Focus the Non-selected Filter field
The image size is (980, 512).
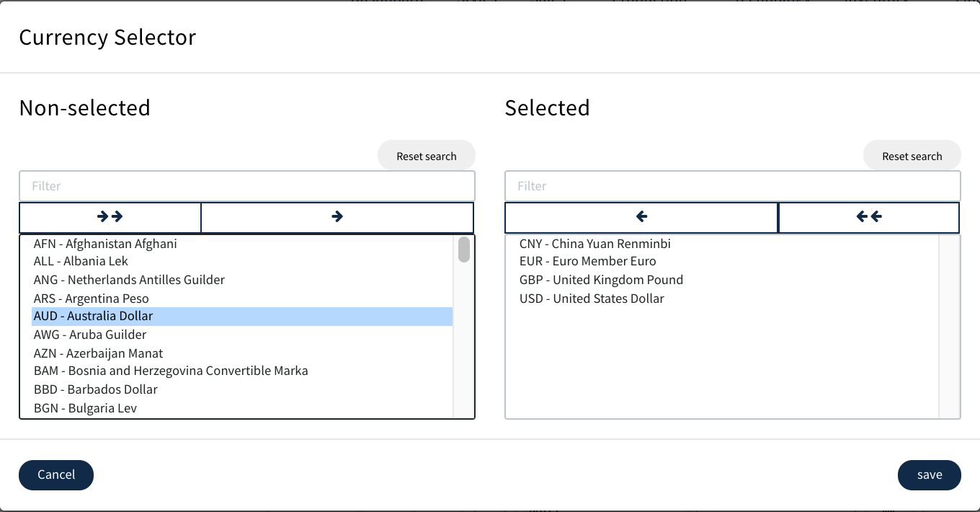coord(246,186)
